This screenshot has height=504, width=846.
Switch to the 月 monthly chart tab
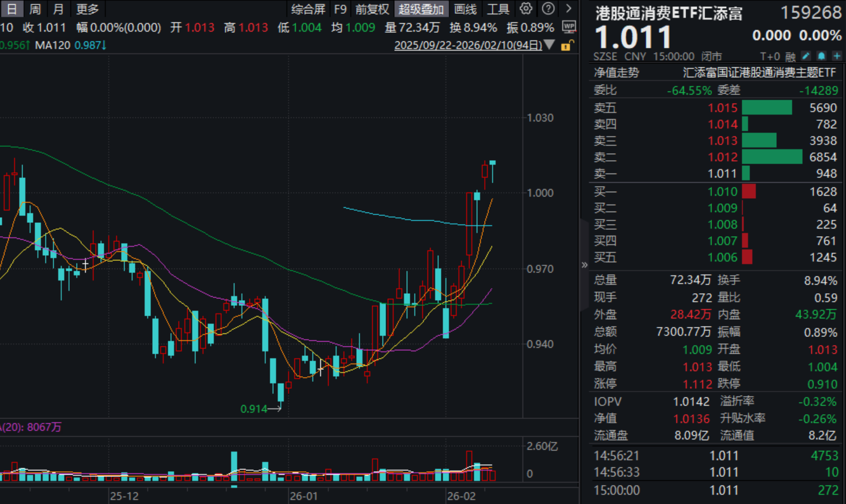[58, 9]
